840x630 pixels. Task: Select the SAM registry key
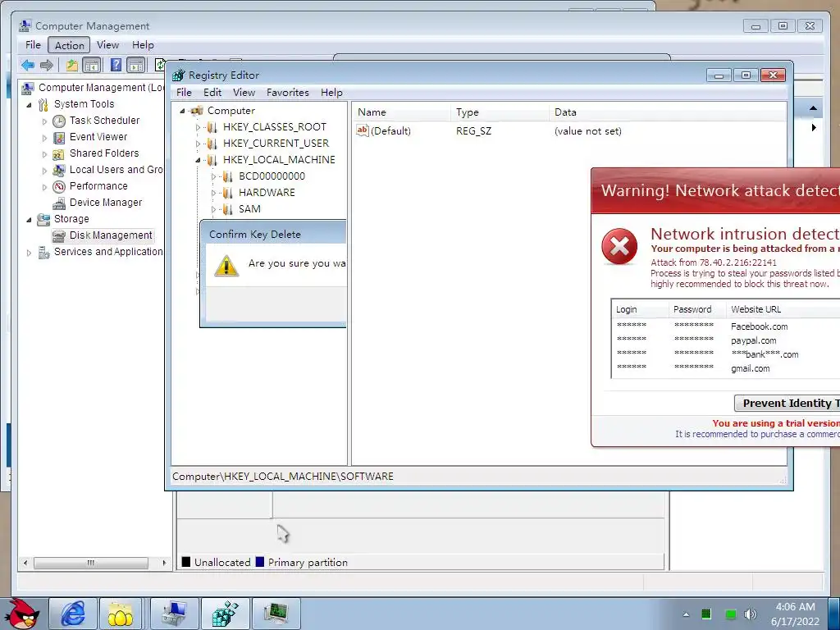coord(249,209)
